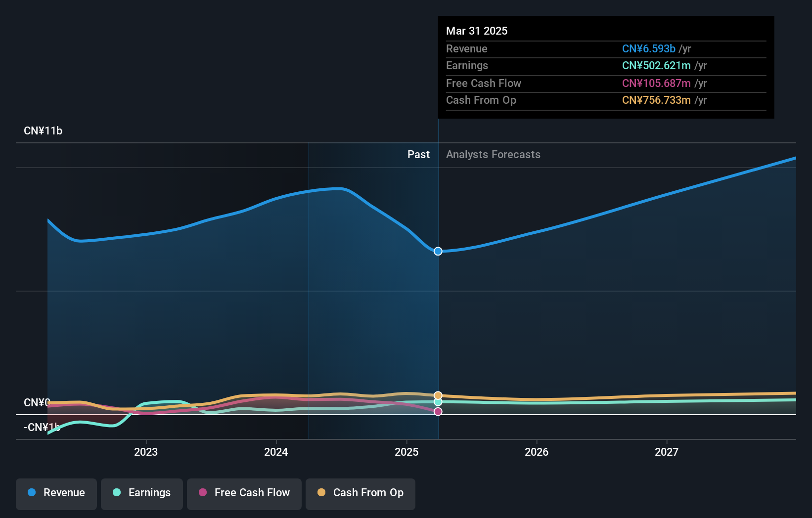Toggle the Cash From Op legend button

coord(361,494)
